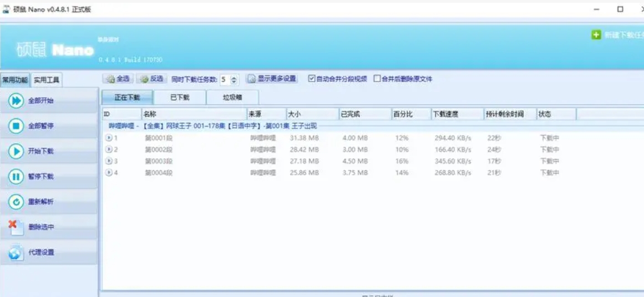
Task: Click the 22秒 remaining time cell
Action: (494, 138)
